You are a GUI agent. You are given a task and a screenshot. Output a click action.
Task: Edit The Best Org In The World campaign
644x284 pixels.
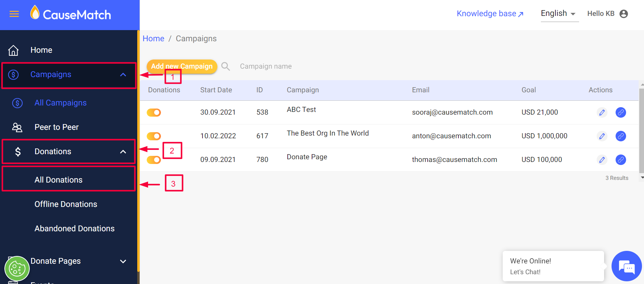click(x=602, y=136)
